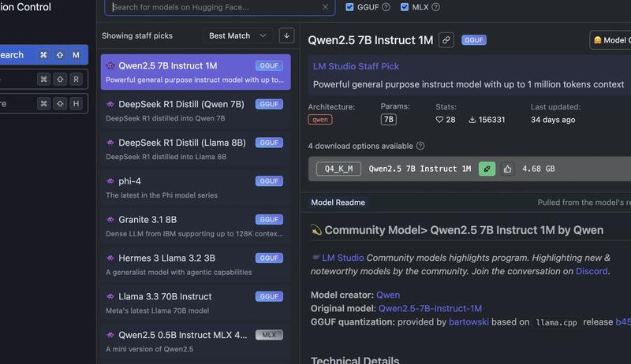Clear the Hugging Face search field

click(325, 7)
